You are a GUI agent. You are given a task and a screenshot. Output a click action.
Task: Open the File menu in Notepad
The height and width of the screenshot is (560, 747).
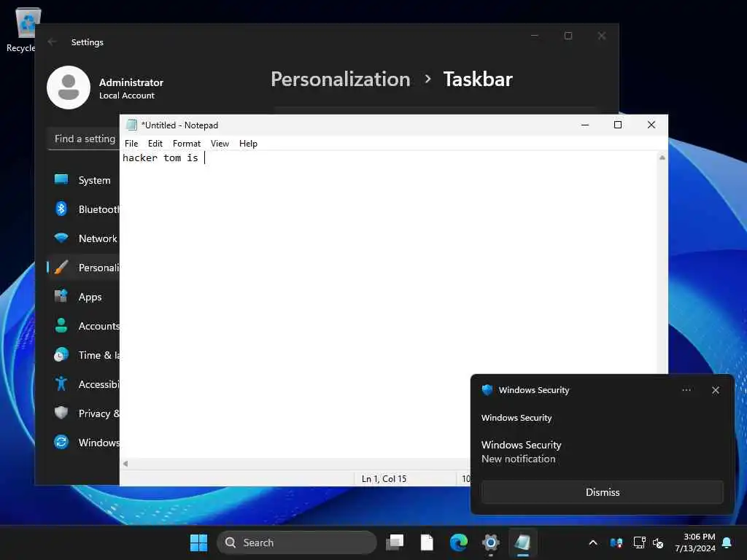131,144
